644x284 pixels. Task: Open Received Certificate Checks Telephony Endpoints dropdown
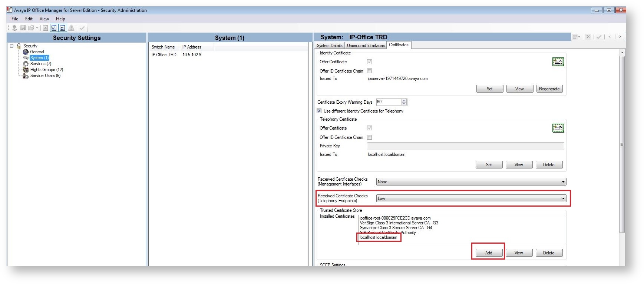coord(563,198)
